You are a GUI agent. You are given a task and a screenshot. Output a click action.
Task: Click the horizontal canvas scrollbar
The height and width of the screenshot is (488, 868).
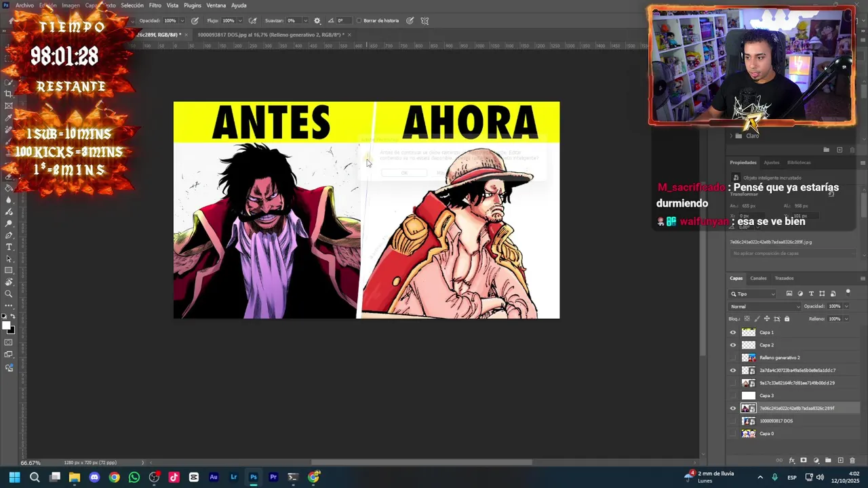421,463
